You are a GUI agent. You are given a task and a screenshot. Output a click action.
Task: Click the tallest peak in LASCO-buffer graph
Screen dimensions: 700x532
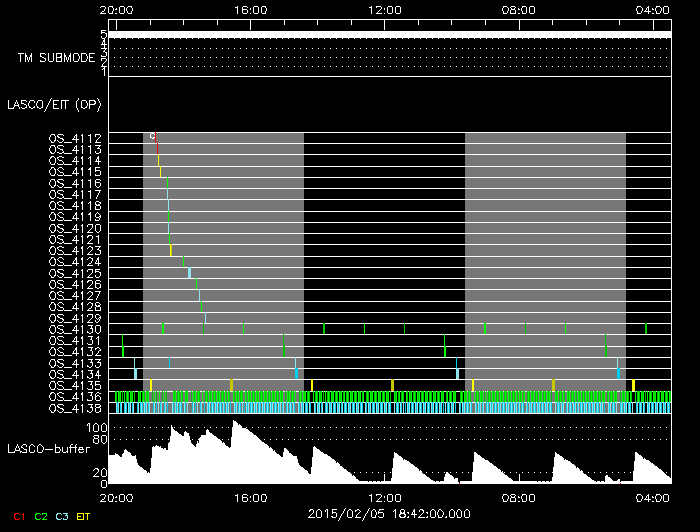click(x=235, y=422)
